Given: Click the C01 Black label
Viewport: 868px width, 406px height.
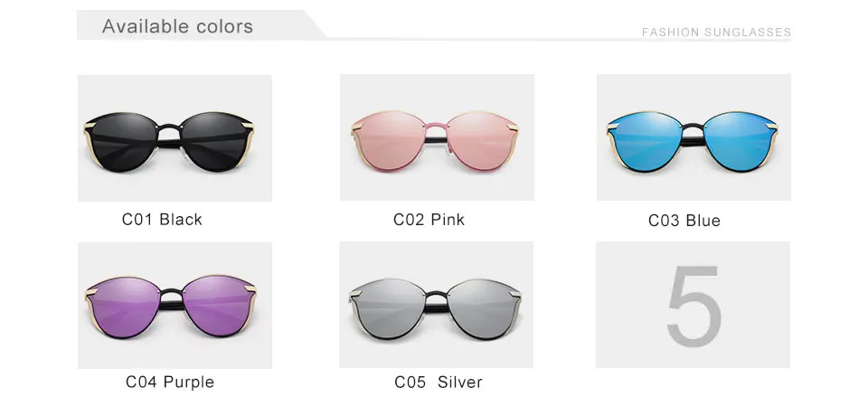Looking at the screenshot, I should (x=162, y=220).
